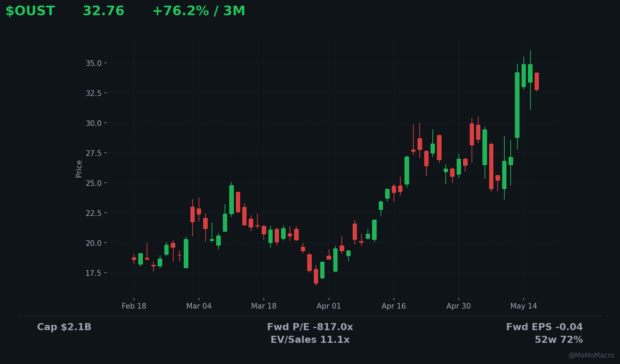Click the Fwd P/E -817.0x stat
This screenshot has width=620, height=364.
(x=310, y=327)
